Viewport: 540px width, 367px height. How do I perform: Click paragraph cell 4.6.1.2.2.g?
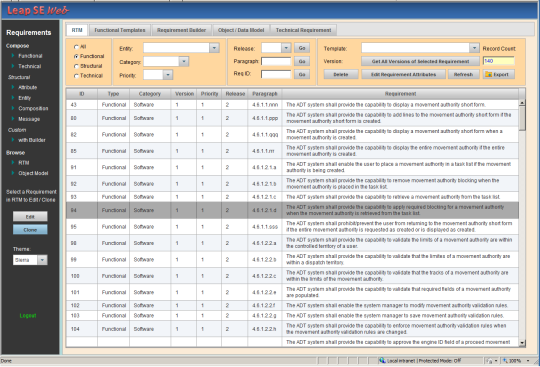pos(264,316)
